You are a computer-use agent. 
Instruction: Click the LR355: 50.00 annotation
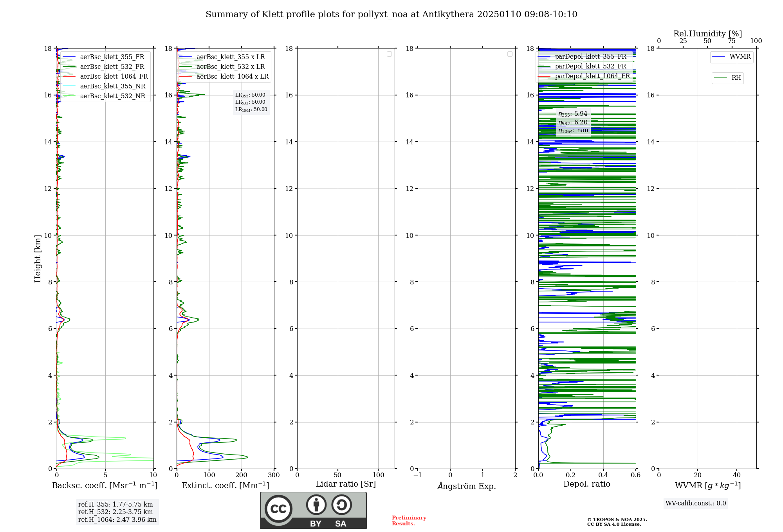click(250, 95)
